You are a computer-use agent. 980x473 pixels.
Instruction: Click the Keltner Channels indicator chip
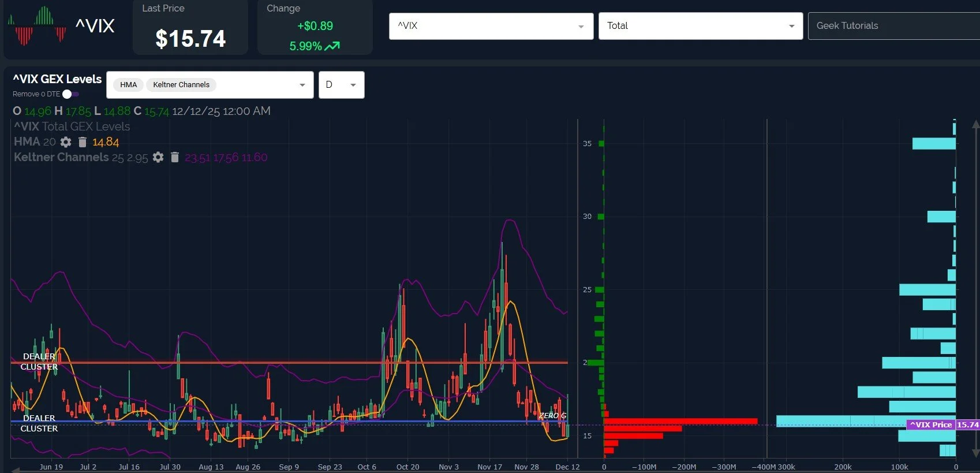click(181, 85)
